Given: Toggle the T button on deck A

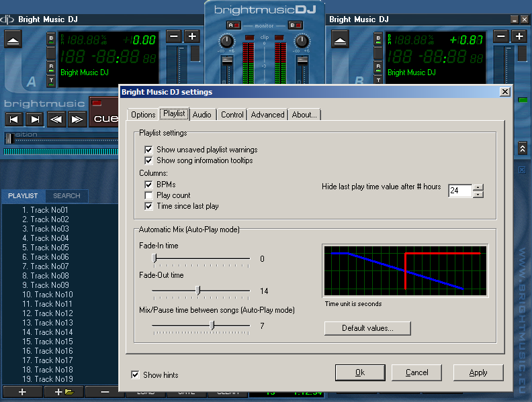Looking at the screenshot, I should click(x=51, y=81).
